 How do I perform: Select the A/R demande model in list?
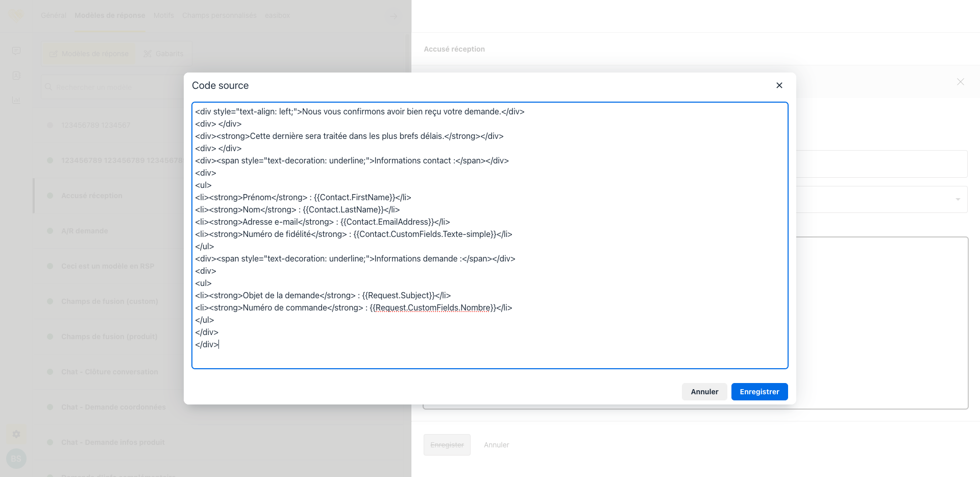[x=85, y=231]
